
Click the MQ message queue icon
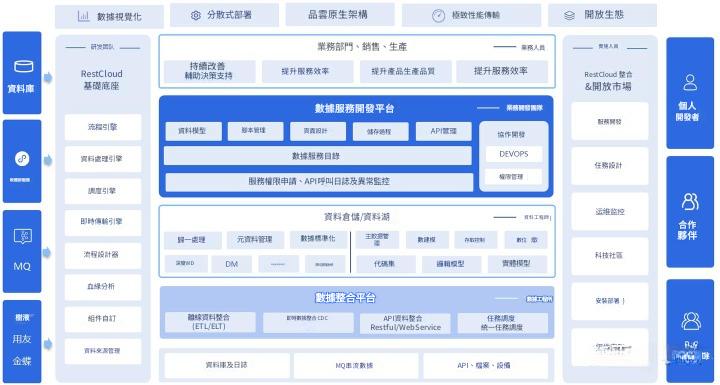coord(22,237)
